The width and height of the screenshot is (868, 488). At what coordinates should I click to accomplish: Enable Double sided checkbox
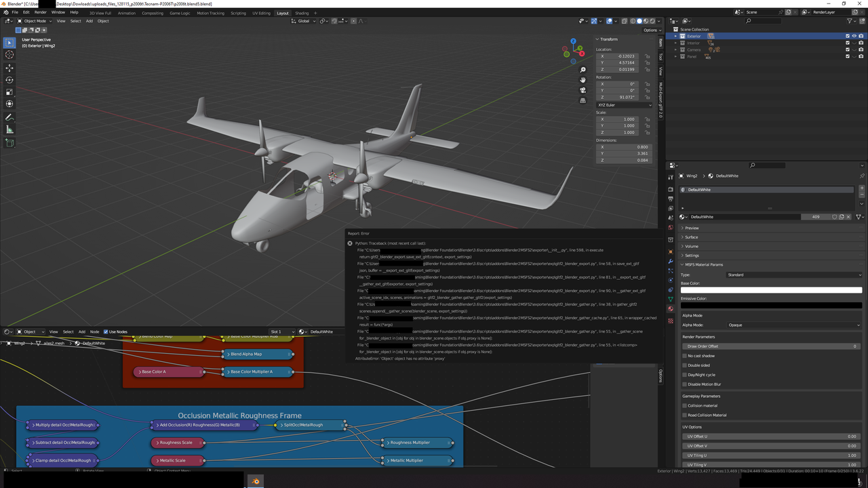pos(685,365)
